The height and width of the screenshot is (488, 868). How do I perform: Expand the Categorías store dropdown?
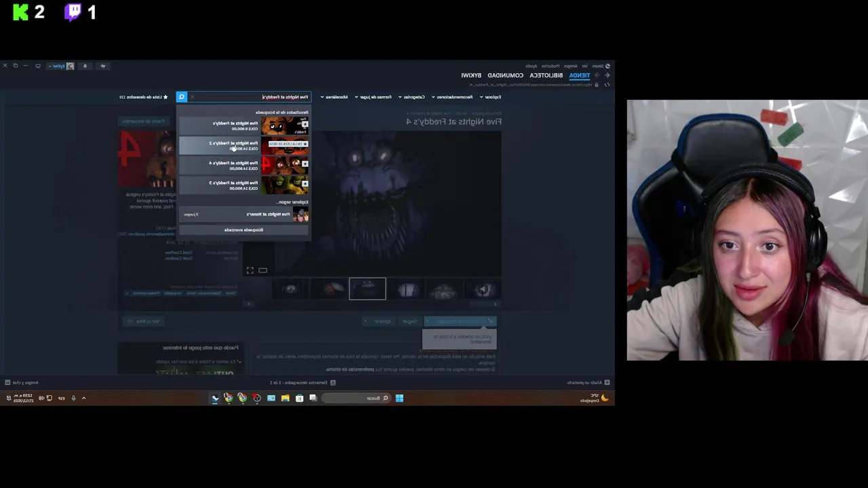click(411, 97)
